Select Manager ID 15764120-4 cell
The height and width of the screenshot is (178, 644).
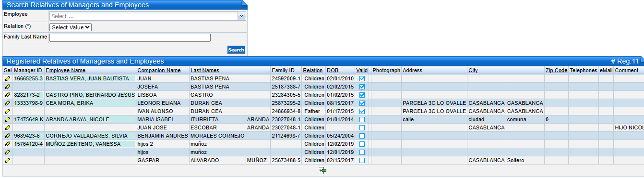(x=28, y=144)
